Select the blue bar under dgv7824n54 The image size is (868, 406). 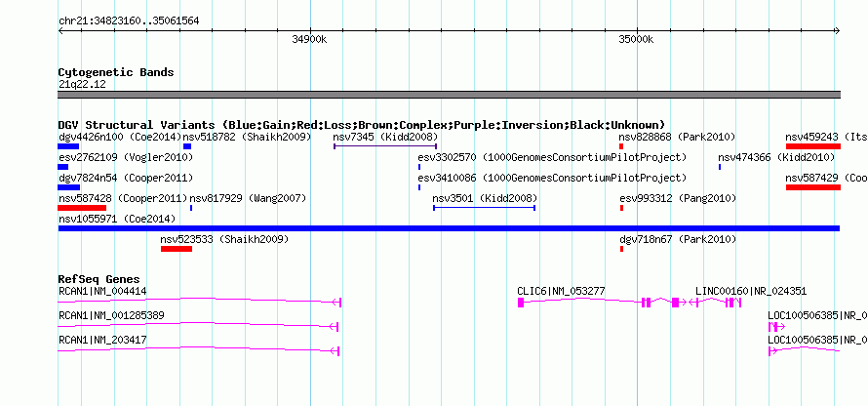tap(68, 187)
